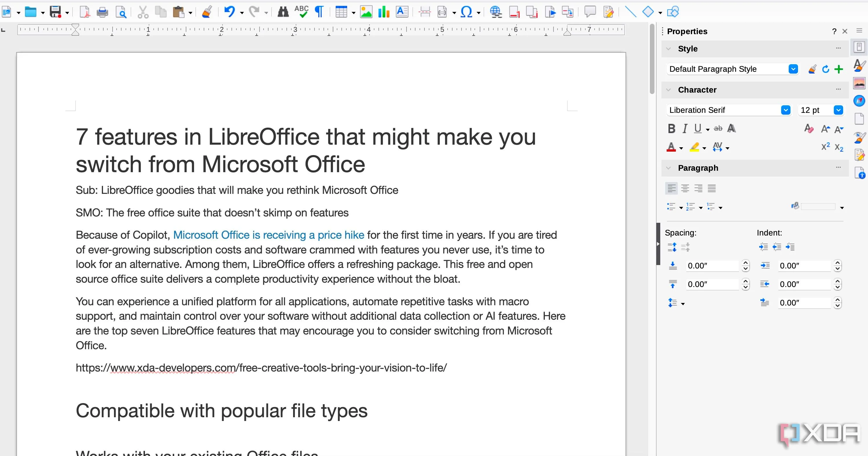Open paragraph style dropdown in sidebar
This screenshot has height=456, width=868.
(793, 69)
